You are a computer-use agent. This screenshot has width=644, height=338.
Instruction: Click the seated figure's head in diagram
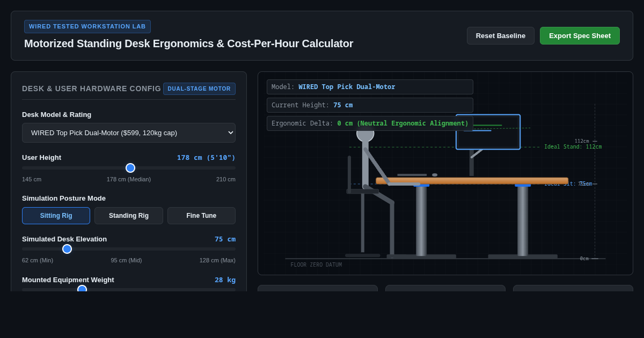(x=365, y=134)
